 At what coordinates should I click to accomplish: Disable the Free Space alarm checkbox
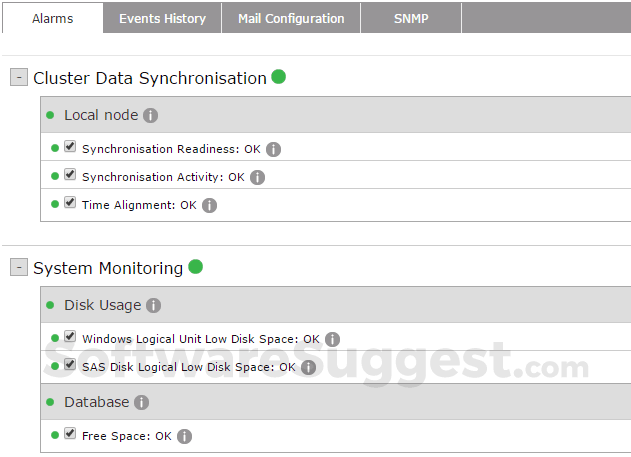[x=70, y=433]
